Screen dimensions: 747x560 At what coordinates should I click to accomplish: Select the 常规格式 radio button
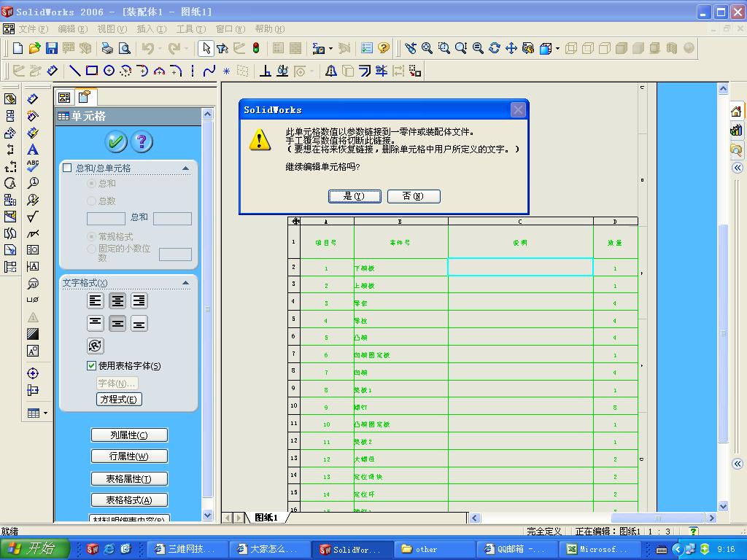(x=91, y=236)
